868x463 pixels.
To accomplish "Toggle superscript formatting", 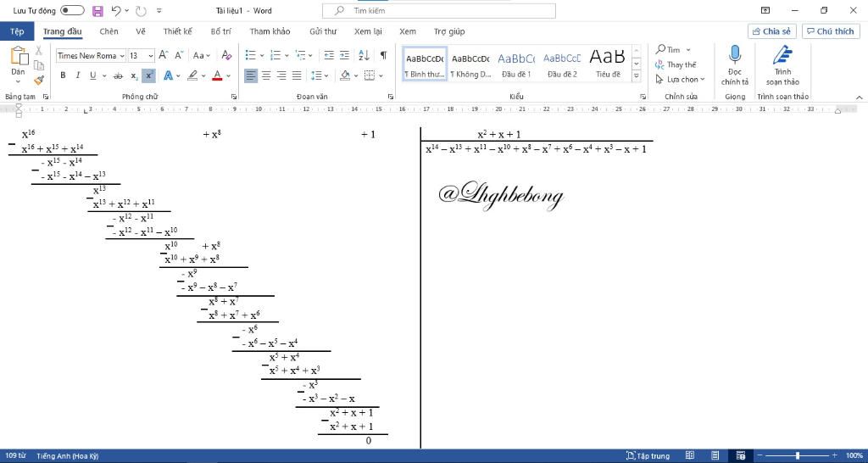I will coord(148,75).
